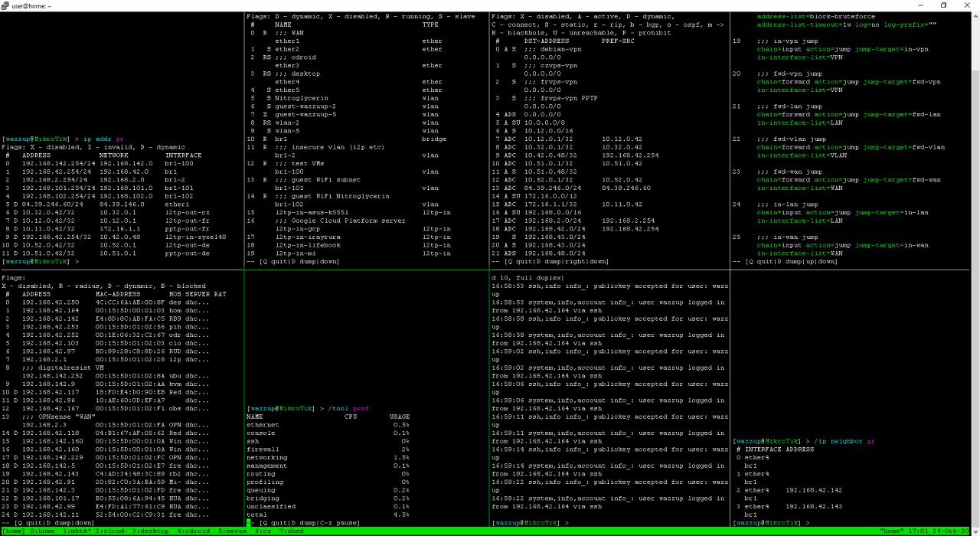Click ';;; czvps-vpn' route comment
The width and height of the screenshot is (980, 536).
click(550, 66)
